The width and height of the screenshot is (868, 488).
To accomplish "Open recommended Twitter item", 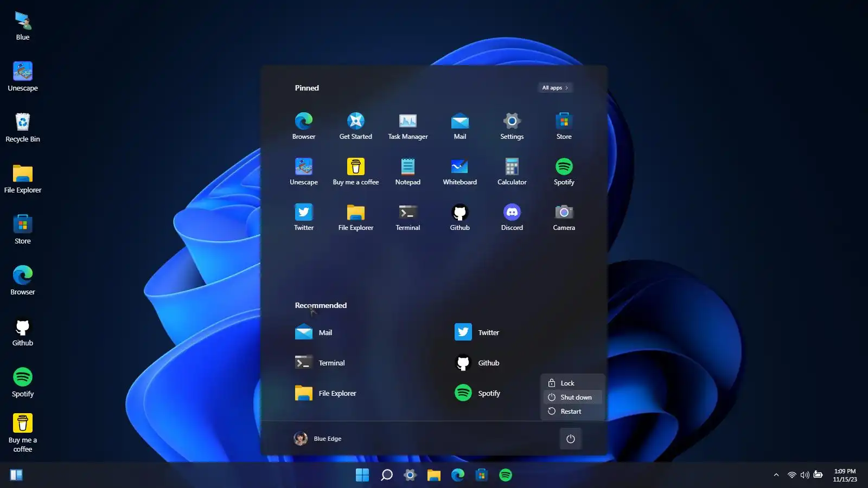I will coord(477,332).
